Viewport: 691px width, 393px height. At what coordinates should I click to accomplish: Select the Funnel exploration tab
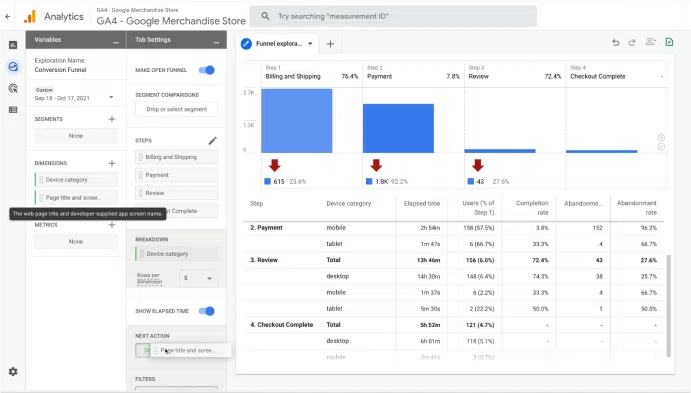point(279,44)
